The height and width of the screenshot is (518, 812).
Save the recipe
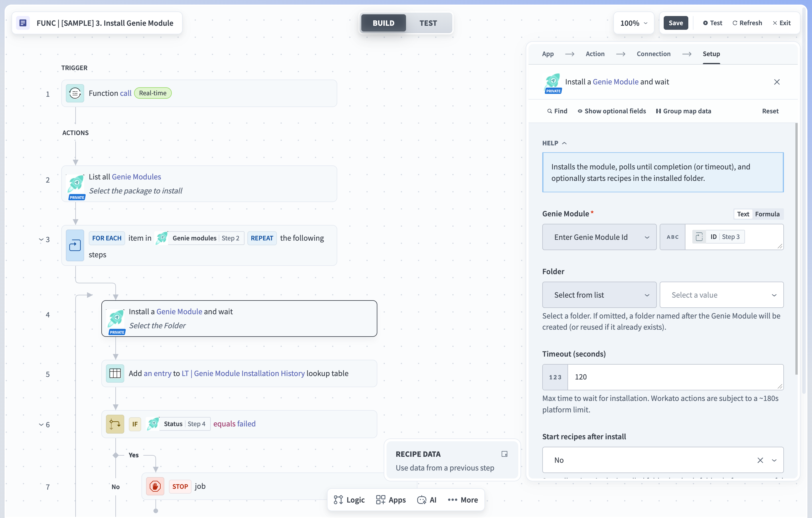click(675, 23)
